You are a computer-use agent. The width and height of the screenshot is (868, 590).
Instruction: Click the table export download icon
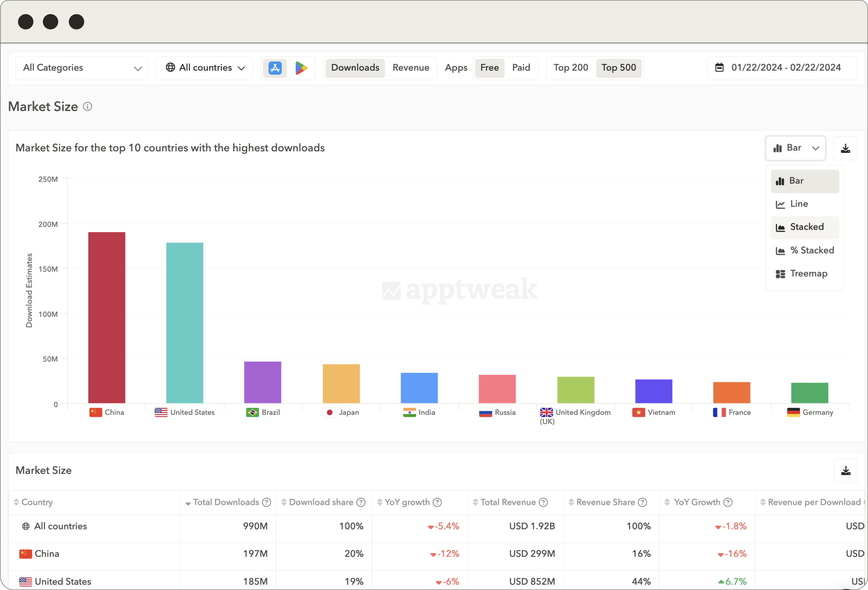(846, 471)
